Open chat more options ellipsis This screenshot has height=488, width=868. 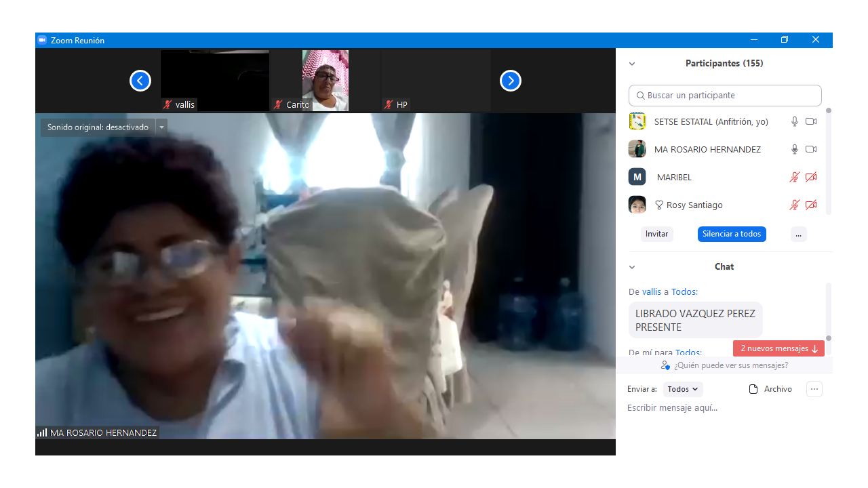[x=814, y=389]
